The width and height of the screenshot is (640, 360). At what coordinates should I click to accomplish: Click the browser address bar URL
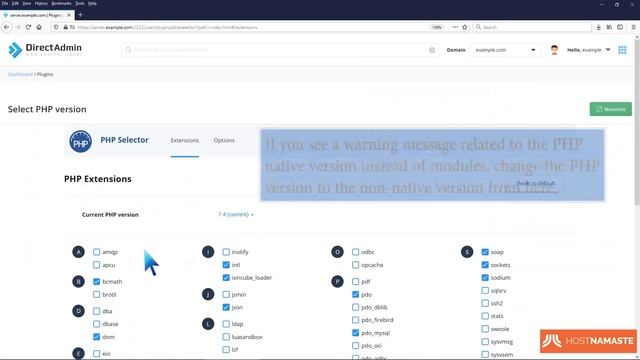pyautogui.click(x=167, y=27)
